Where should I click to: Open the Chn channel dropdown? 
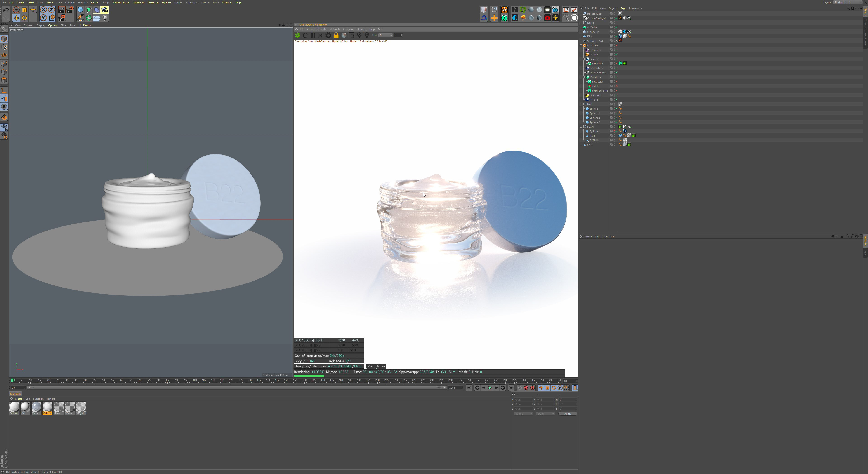pyautogui.click(x=385, y=35)
